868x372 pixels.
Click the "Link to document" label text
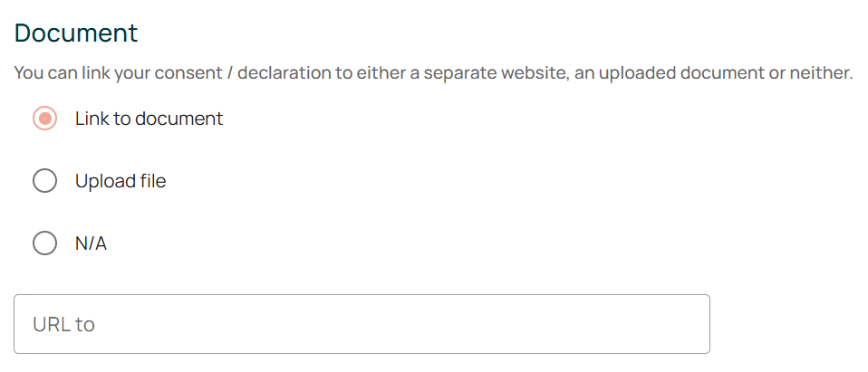(x=149, y=119)
